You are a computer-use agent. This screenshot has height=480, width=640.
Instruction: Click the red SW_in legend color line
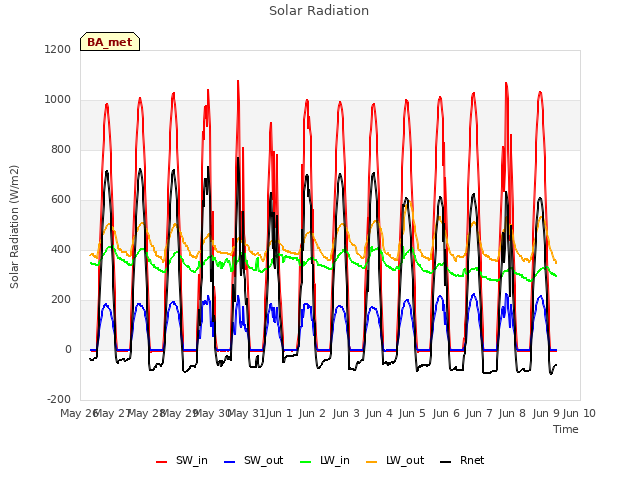162,462
